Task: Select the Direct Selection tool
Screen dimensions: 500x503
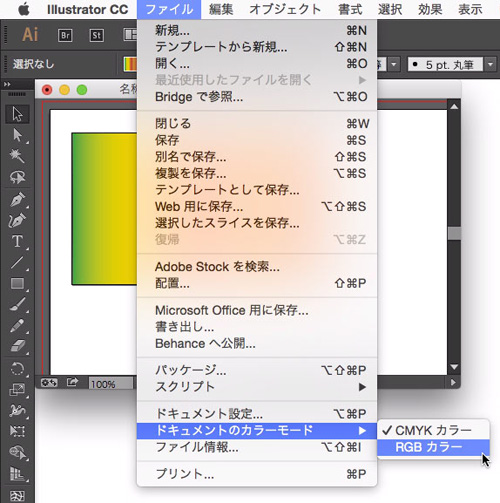Action: (x=17, y=135)
